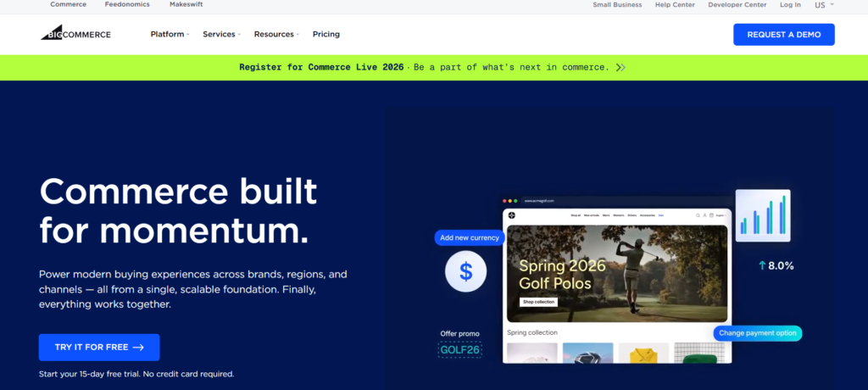The height and width of the screenshot is (390, 868).
Task: Click the Spring 2026 Golf Polos image
Action: coord(615,271)
